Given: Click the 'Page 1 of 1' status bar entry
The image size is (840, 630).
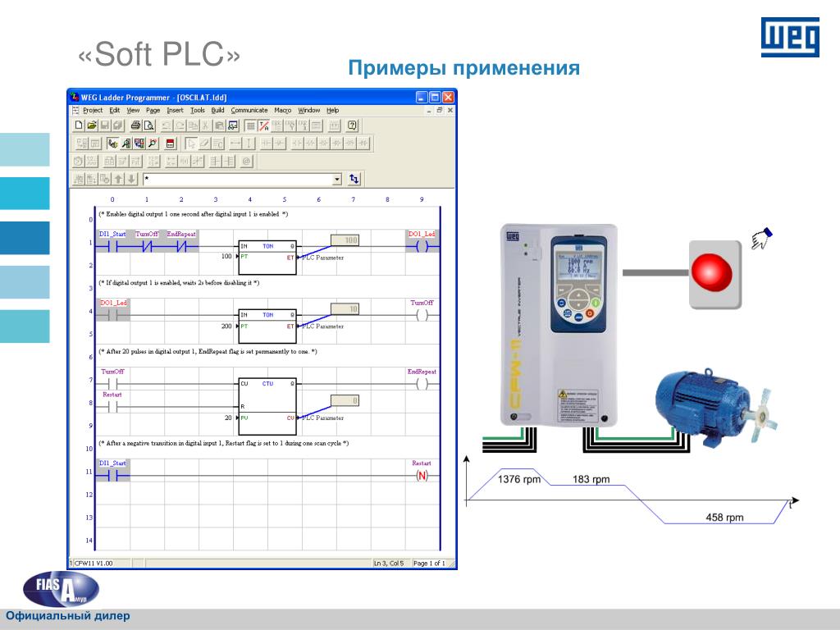Looking at the screenshot, I should (429, 563).
